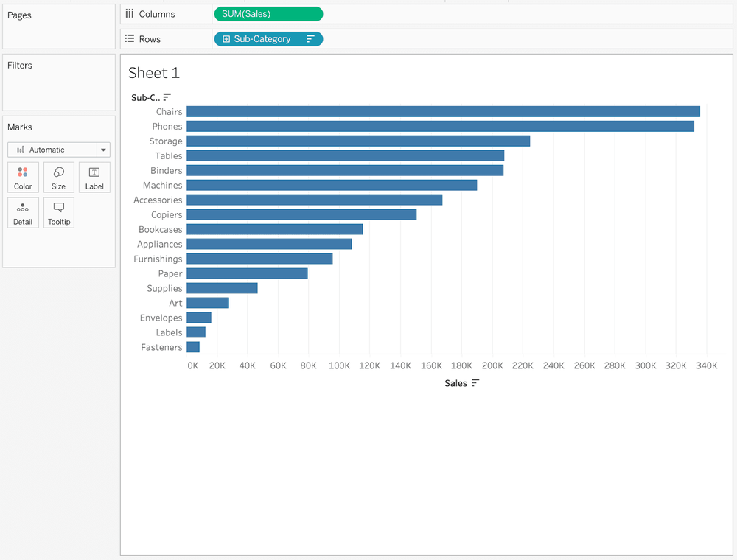This screenshot has height=560, width=737.
Task: Open the Label marks card
Action: [x=94, y=178]
